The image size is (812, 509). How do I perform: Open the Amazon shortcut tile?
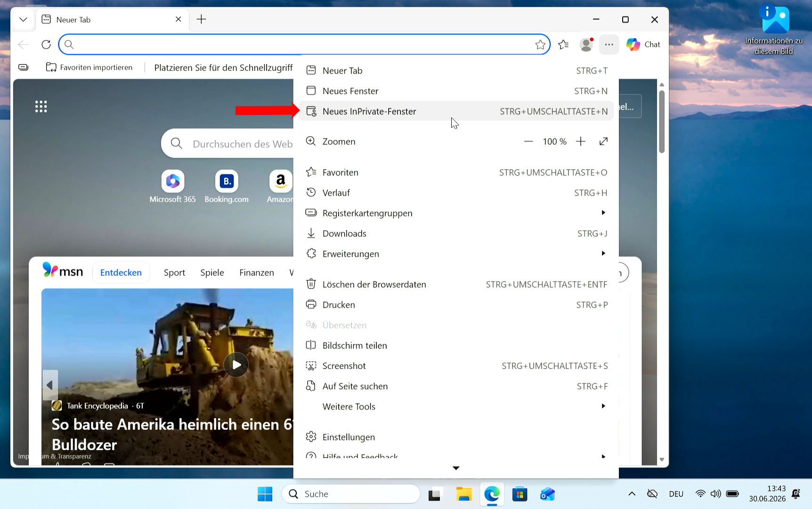pyautogui.click(x=280, y=187)
